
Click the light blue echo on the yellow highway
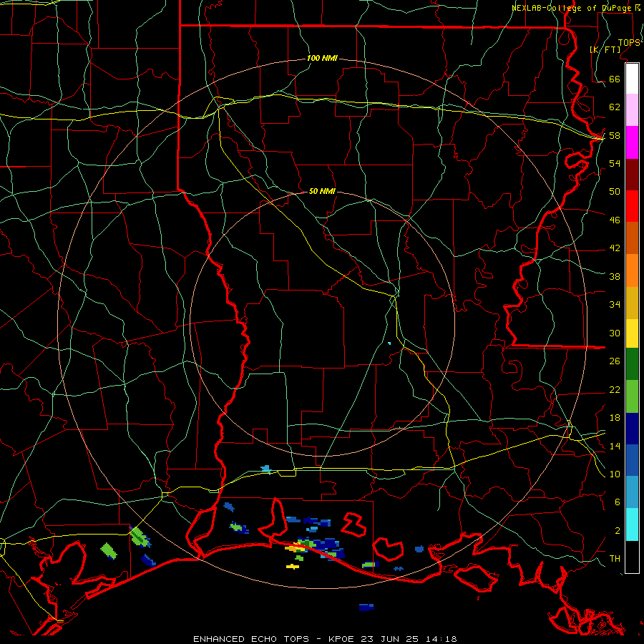click(x=266, y=469)
